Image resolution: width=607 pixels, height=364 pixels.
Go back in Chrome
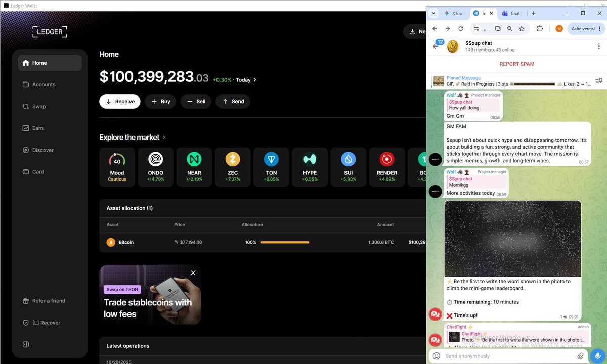[x=435, y=29]
